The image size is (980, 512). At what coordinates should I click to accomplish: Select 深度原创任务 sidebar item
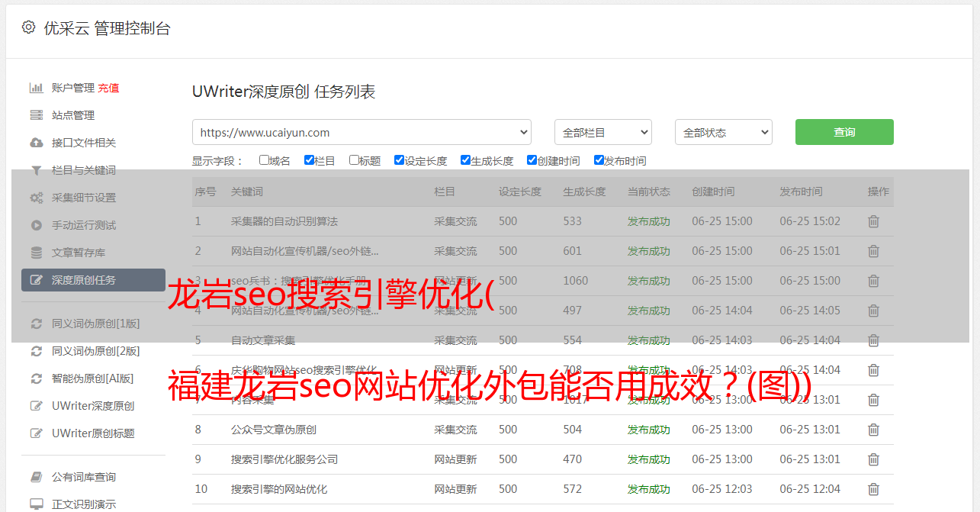(93, 280)
